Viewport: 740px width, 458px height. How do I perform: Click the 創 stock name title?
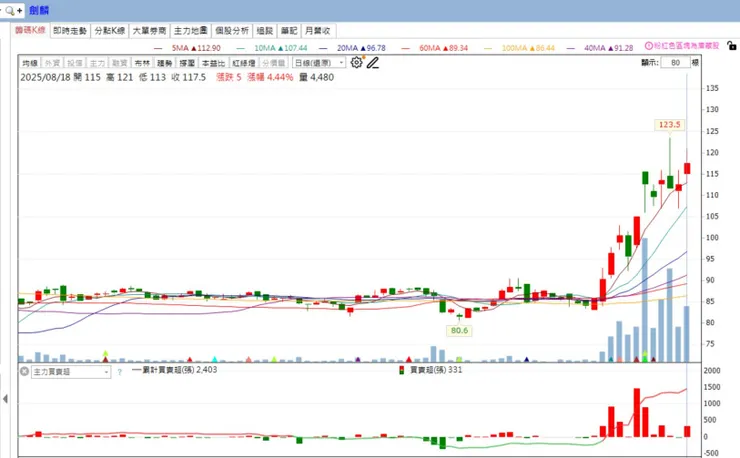(39, 10)
